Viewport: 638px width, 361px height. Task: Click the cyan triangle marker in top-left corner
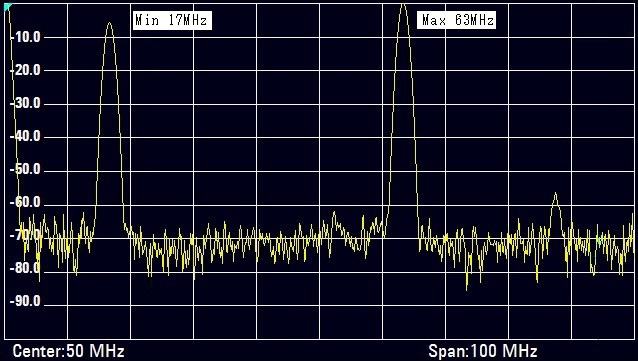[8, 7]
